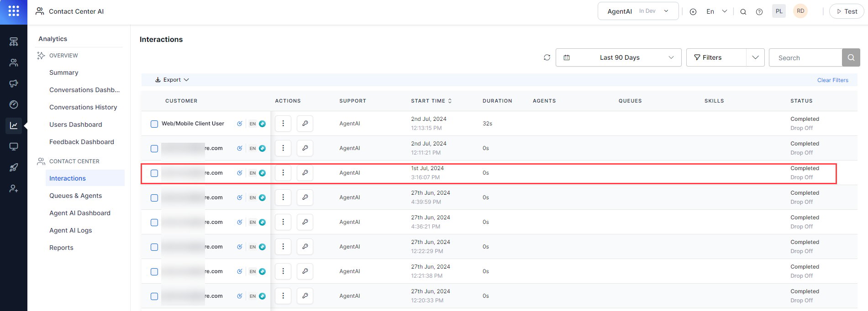
Task: Click the refresh interactions icon
Action: [x=547, y=57]
